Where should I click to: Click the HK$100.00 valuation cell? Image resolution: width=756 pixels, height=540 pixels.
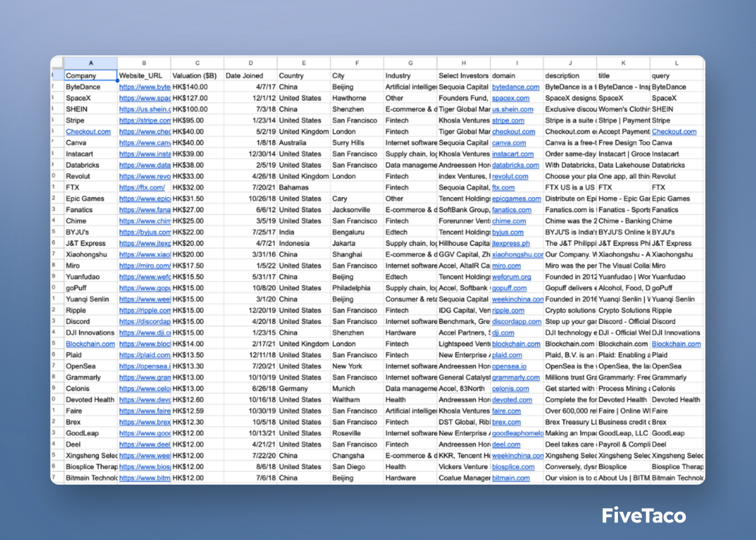coord(197,109)
